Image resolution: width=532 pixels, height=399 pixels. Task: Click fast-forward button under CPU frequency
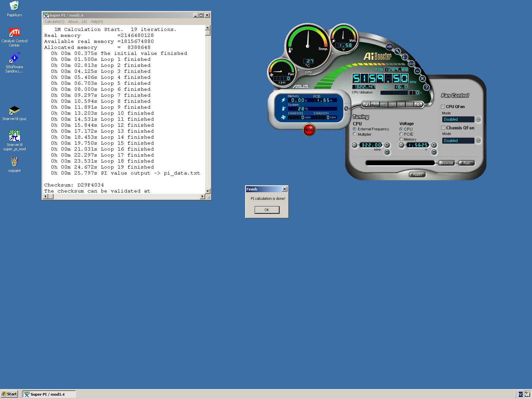pos(387,152)
